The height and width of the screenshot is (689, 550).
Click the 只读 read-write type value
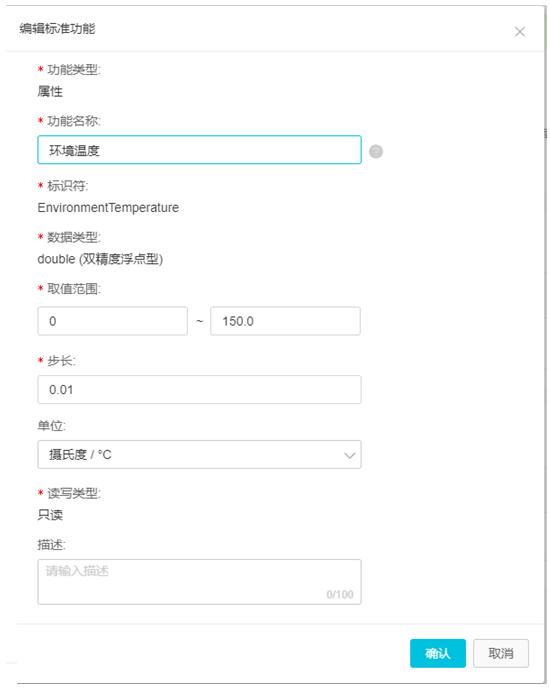coord(50,515)
